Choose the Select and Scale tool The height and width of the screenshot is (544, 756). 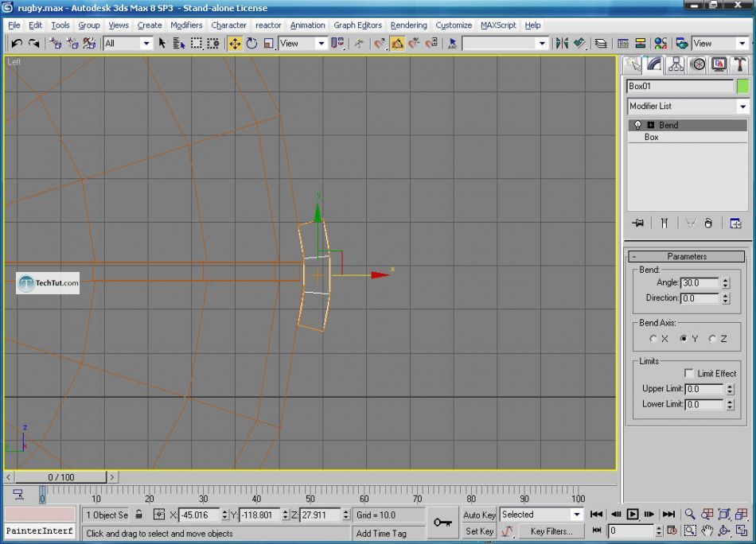coord(269,44)
